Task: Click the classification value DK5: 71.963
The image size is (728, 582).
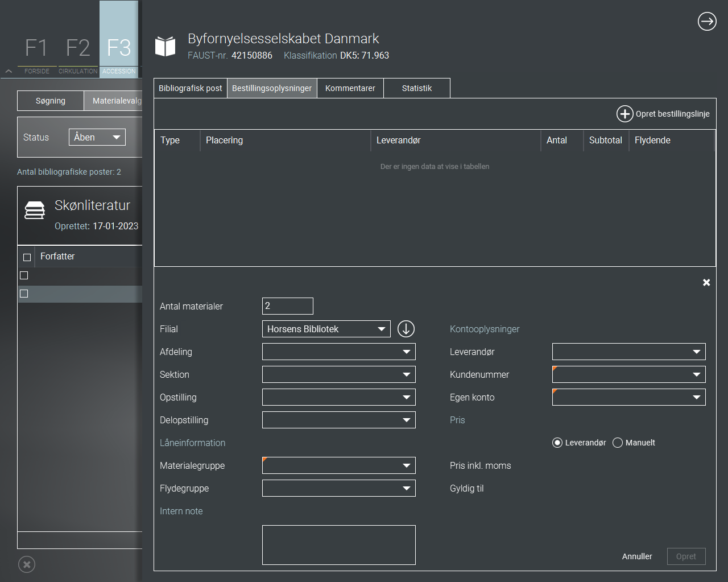Action: coord(365,55)
